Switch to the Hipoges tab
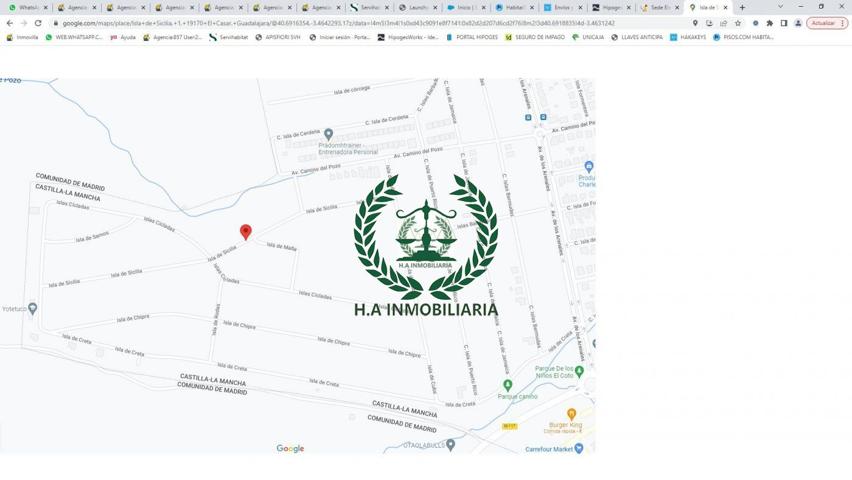Viewport: 852px width, 480px height. point(611,8)
